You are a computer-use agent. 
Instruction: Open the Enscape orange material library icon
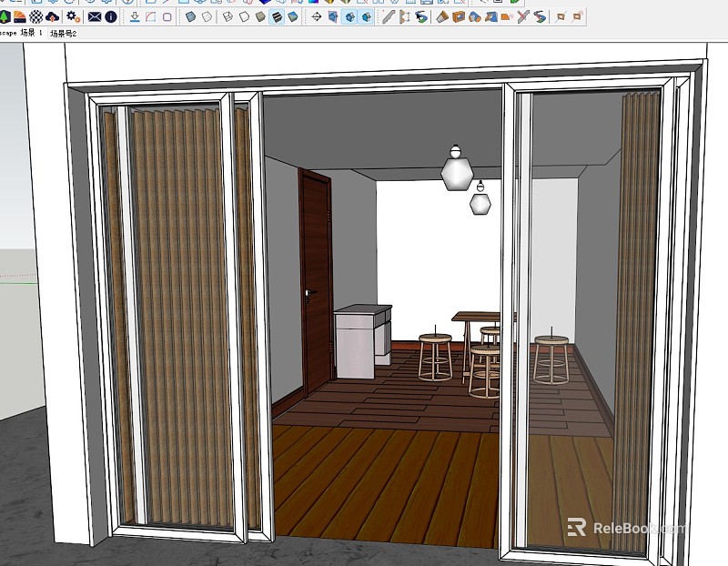coord(19,17)
